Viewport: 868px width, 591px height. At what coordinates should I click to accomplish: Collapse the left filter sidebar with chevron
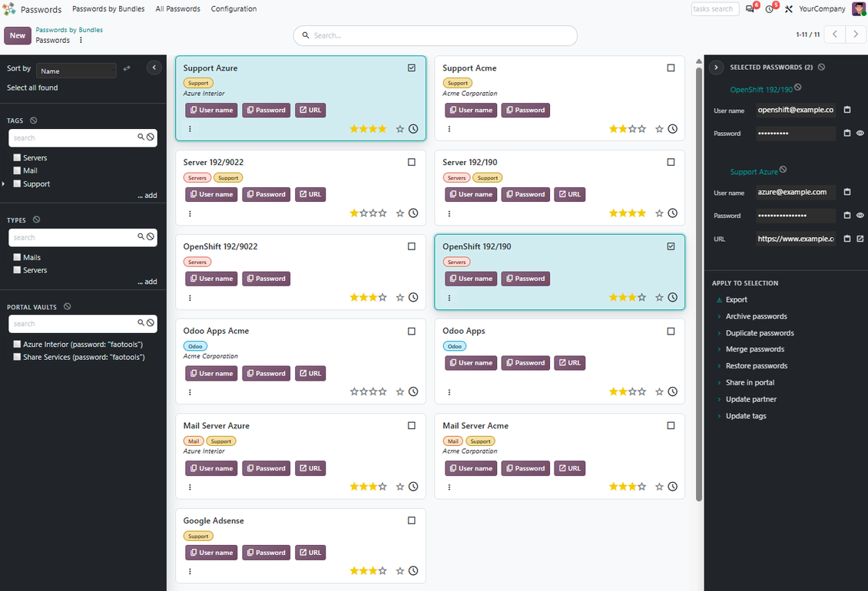click(154, 68)
